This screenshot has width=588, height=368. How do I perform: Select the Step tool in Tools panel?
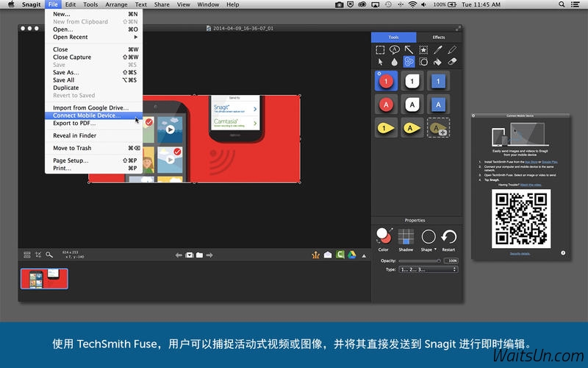click(409, 62)
